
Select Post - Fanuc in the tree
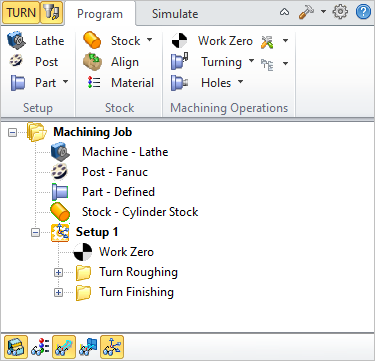(x=115, y=172)
